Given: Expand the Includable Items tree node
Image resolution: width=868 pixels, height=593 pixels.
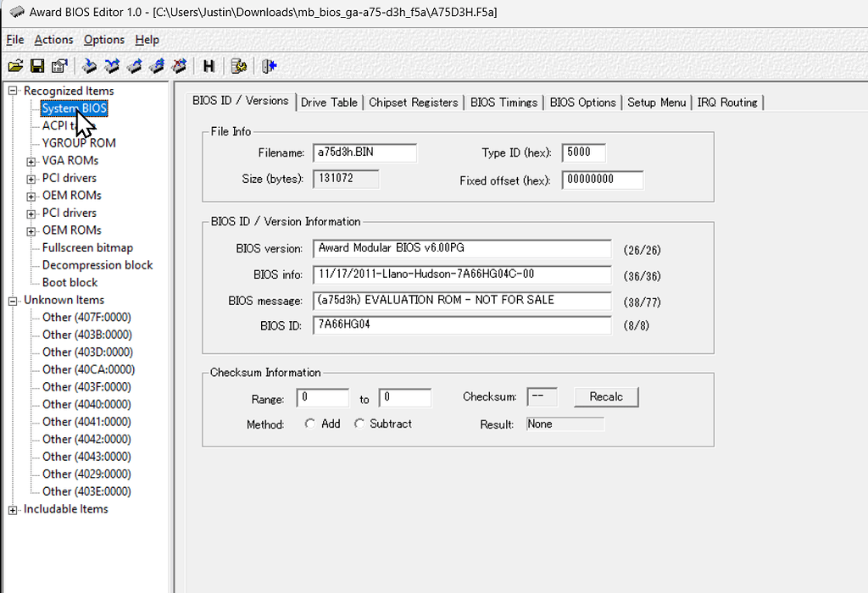Looking at the screenshot, I should click(x=12, y=508).
